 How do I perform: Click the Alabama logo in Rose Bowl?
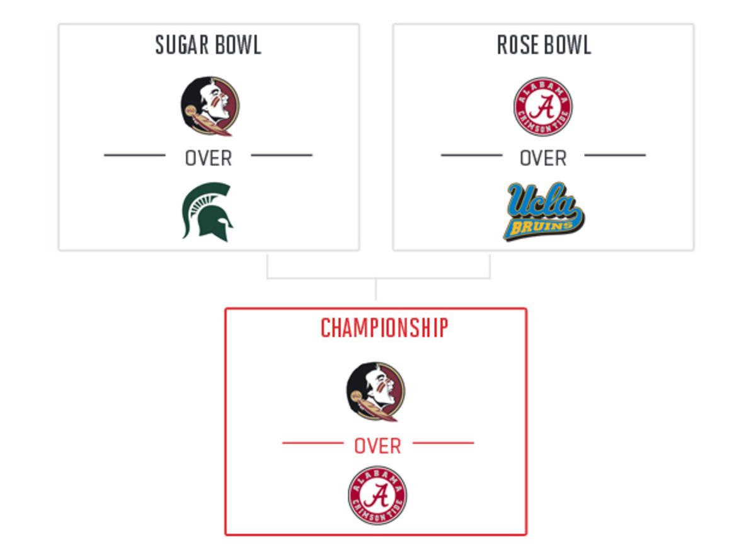point(542,106)
